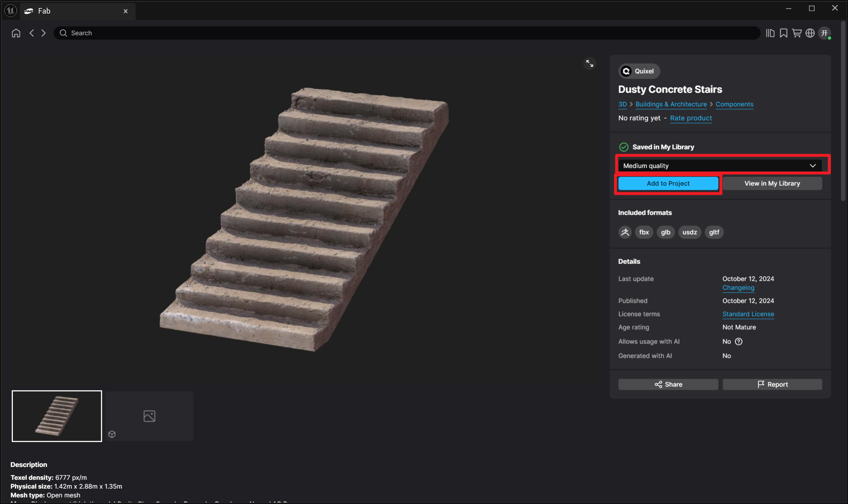Image resolution: width=848 pixels, height=504 pixels.
Task: Open the Medium quality dropdown
Action: [x=719, y=166]
